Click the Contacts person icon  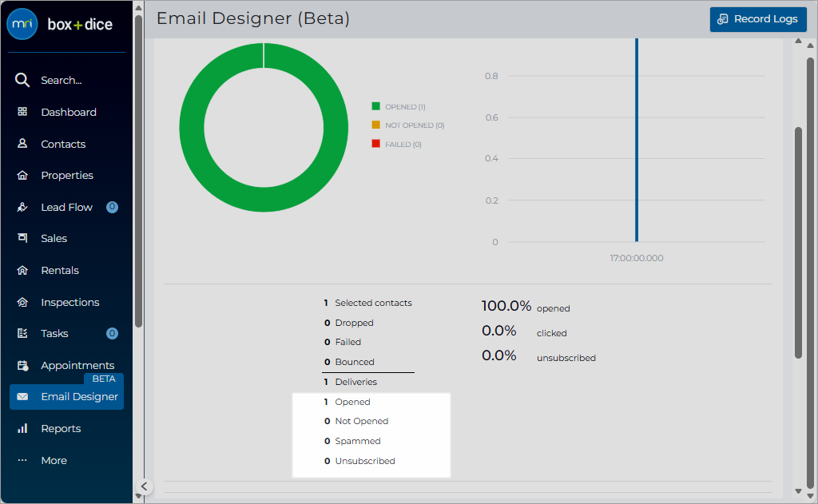(22, 144)
